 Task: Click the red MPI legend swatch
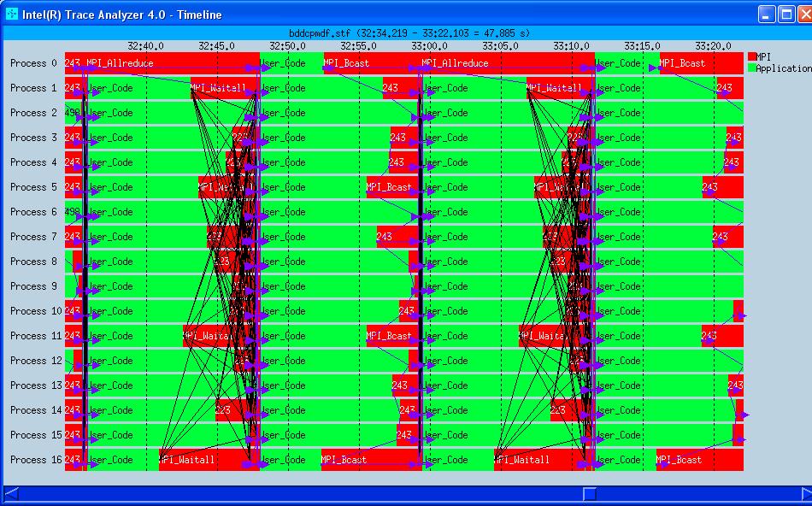751,56
